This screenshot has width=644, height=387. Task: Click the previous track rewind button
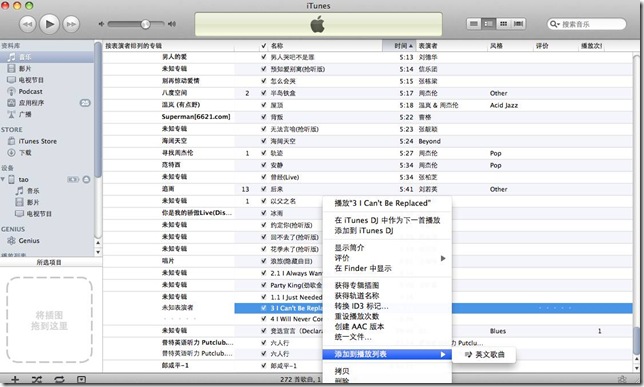28,24
